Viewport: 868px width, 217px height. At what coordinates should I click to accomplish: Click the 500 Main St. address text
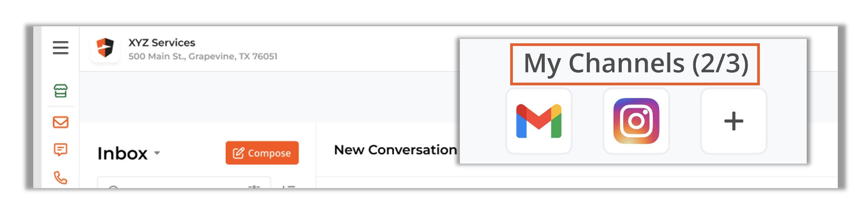(x=203, y=56)
